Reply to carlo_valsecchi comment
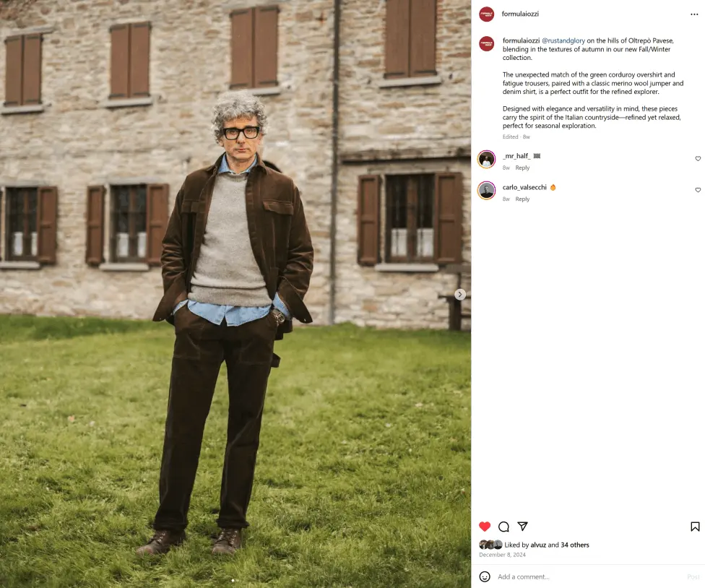Viewport: 705px width, 588px height. click(x=522, y=199)
